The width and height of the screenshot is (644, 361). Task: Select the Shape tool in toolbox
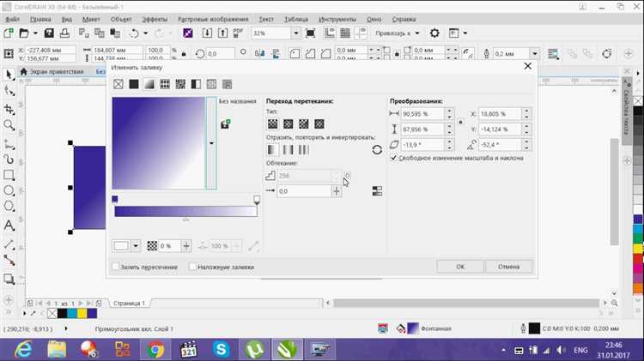9,91
